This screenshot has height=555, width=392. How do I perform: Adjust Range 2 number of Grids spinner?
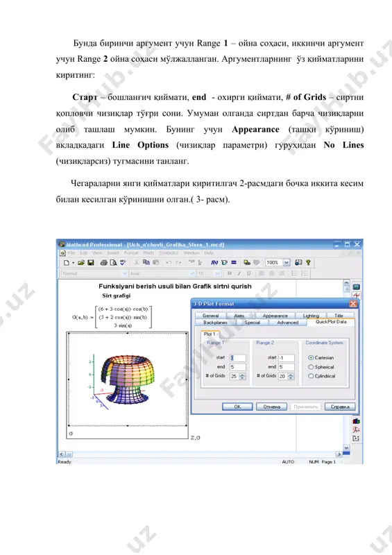click(291, 376)
